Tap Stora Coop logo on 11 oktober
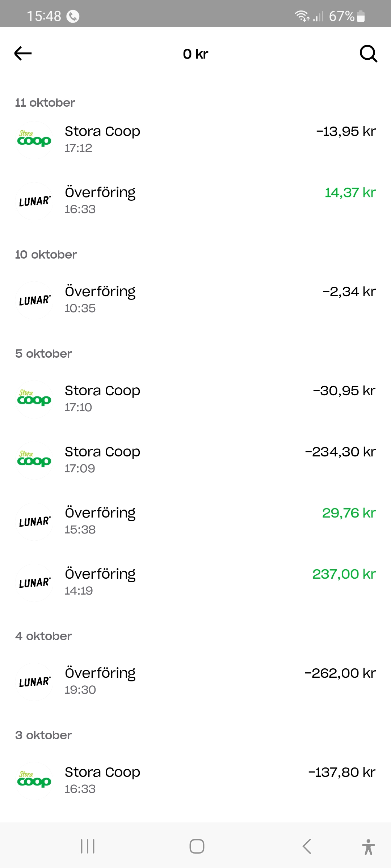This screenshot has width=391, height=868. click(34, 140)
